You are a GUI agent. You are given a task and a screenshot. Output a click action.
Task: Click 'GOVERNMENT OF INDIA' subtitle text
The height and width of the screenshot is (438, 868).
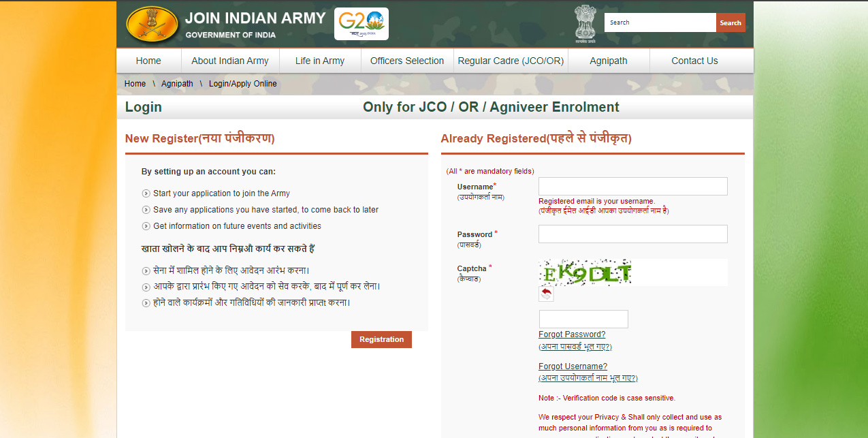coord(230,35)
